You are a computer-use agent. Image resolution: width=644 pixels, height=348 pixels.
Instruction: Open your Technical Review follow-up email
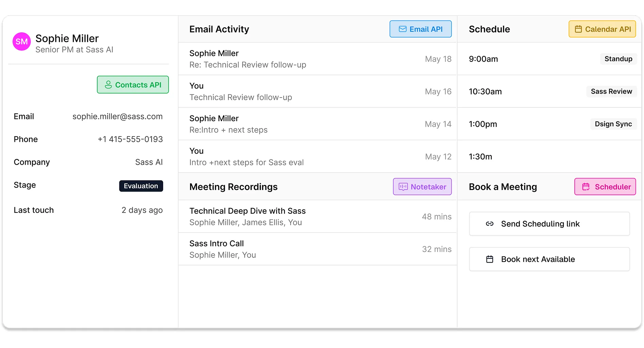click(318, 92)
